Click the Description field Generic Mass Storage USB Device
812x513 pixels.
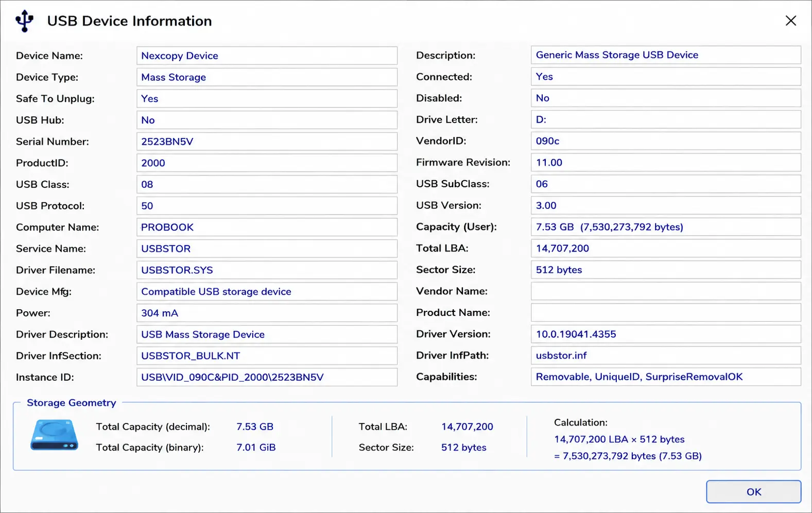tap(666, 55)
